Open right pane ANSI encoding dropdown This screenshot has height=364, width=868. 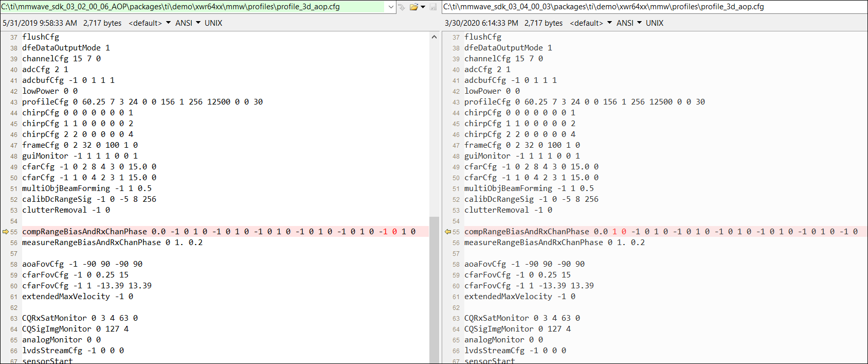(629, 23)
